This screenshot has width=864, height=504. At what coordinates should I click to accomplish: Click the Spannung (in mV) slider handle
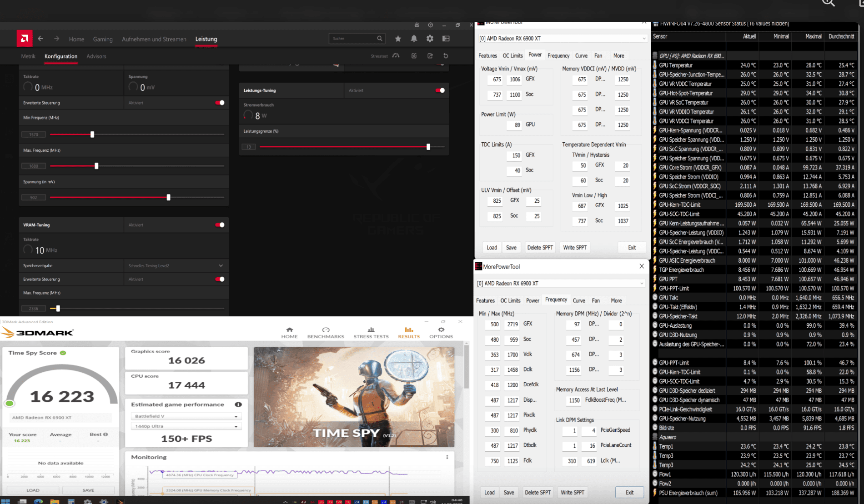point(169,197)
